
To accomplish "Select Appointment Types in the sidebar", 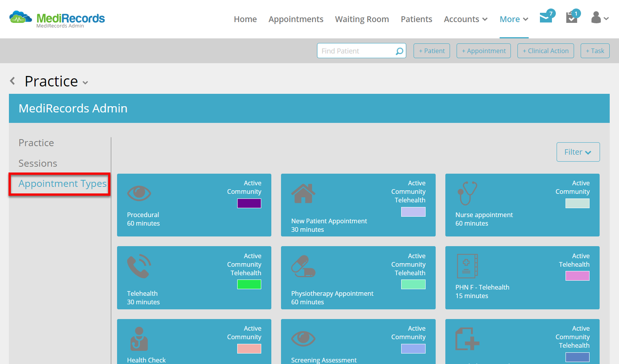I will tap(62, 183).
